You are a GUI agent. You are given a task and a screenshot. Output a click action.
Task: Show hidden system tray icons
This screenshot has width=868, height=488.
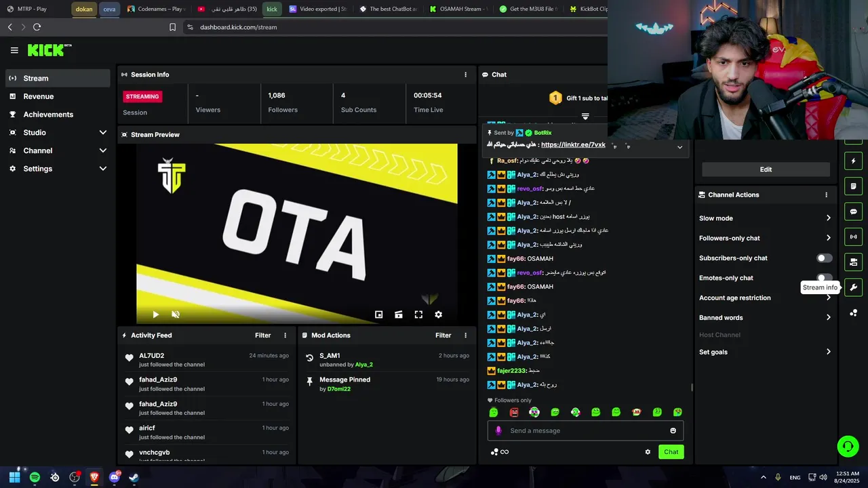tap(763, 477)
